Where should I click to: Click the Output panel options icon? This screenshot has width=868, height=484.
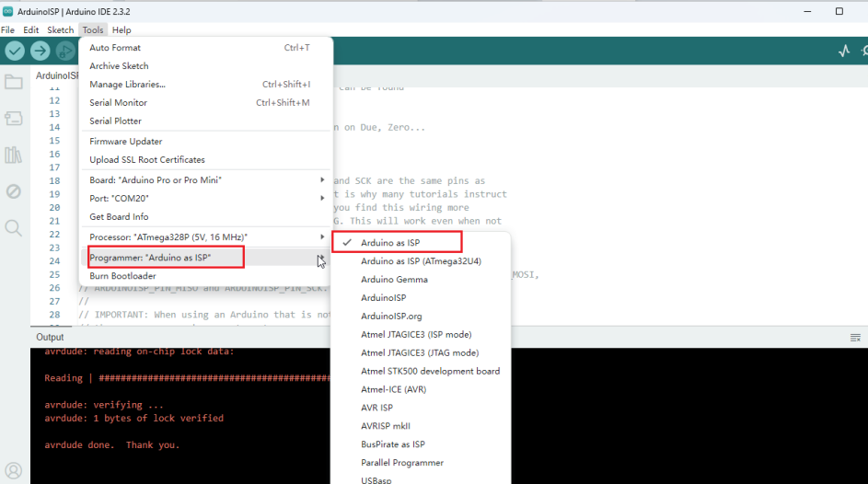855,338
